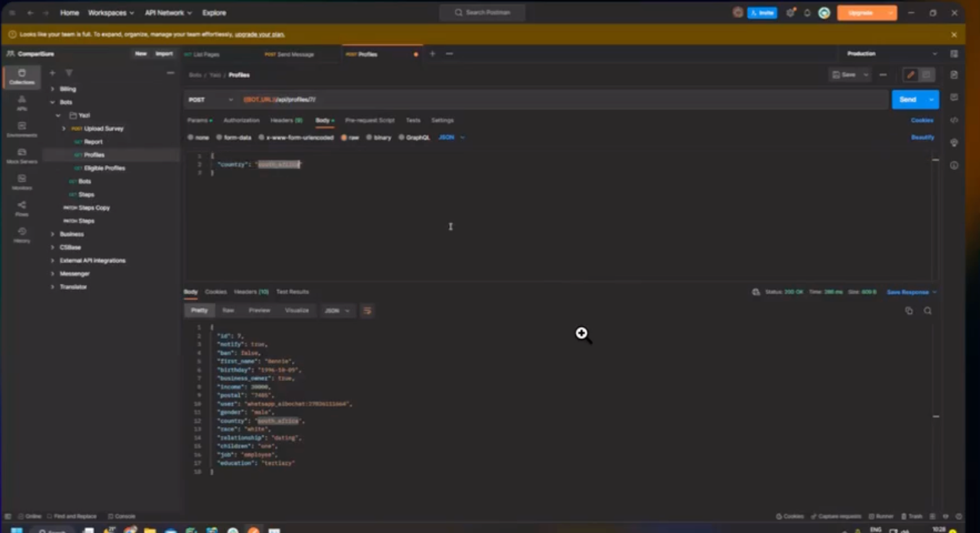The width and height of the screenshot is (980, 533).
Task: Open the Postman settings gear icon
Action: pos(790,12)
